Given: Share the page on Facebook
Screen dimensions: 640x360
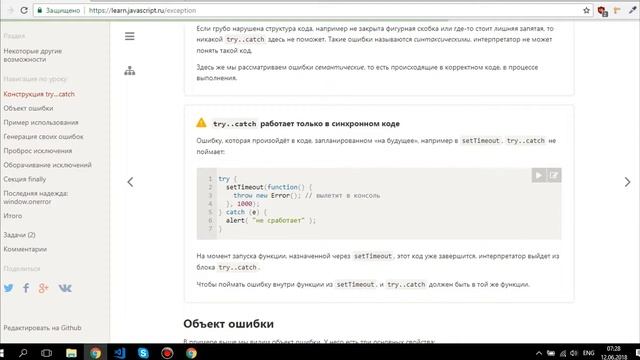Looking at the screenshot, I should 26,288.
